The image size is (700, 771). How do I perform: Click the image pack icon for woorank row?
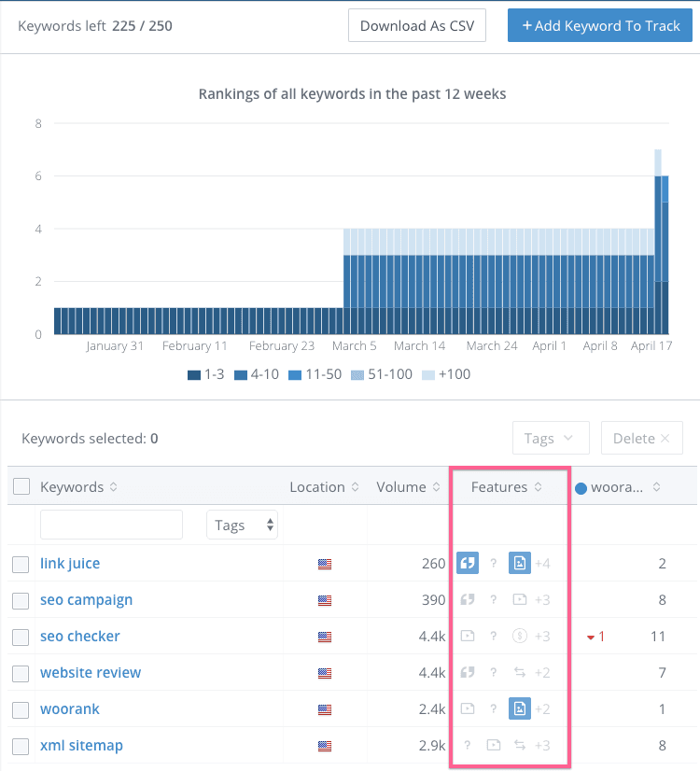[520, 708]
